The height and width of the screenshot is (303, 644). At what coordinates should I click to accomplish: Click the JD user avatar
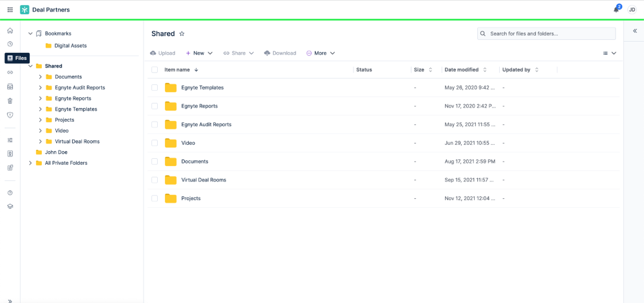point(632,10)
